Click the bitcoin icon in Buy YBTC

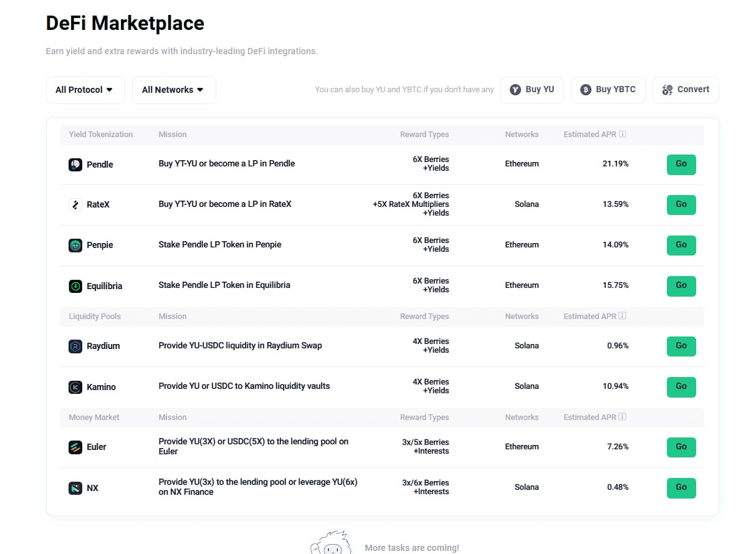point(586,90)
